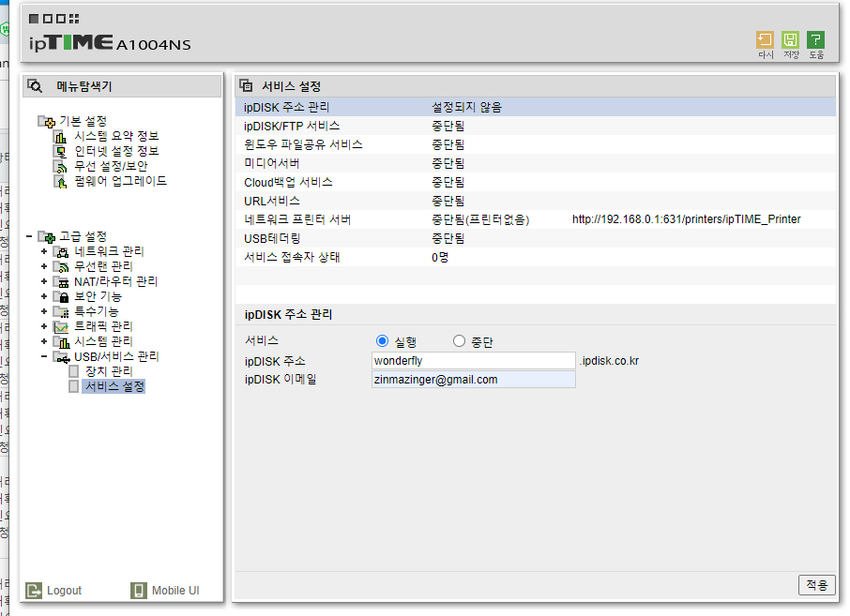Select the ipDISK 주소 관리 row

point(536,107)
